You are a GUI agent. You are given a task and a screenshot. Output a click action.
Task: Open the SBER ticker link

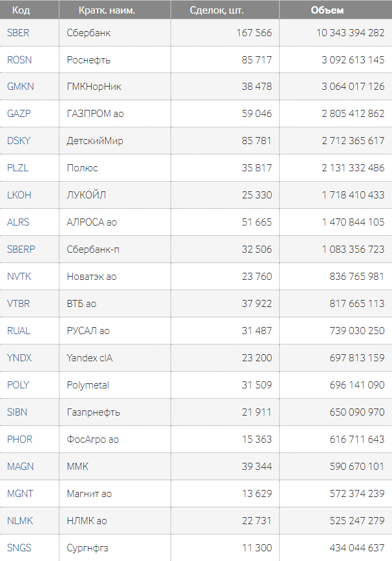tap(18, 32)
